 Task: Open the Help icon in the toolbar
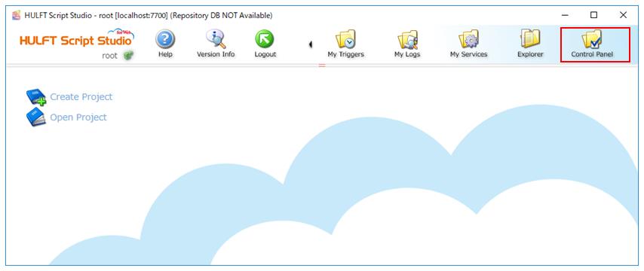(165, 44)
